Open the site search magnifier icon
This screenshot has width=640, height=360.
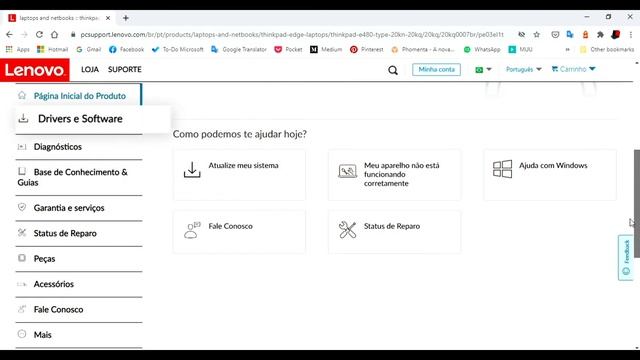click(x=393, y=70)
